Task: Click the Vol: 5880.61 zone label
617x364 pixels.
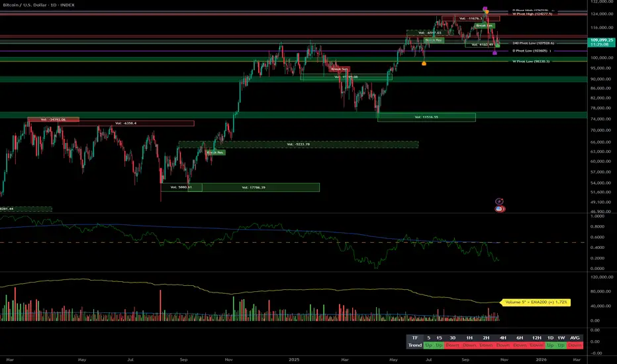Action: 181,187
